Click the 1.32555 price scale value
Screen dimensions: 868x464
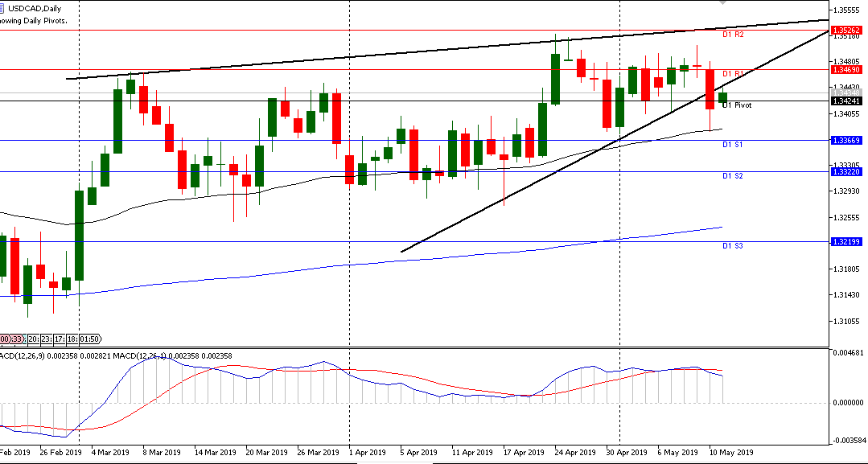pyautogui.click(x=846, y=217)
